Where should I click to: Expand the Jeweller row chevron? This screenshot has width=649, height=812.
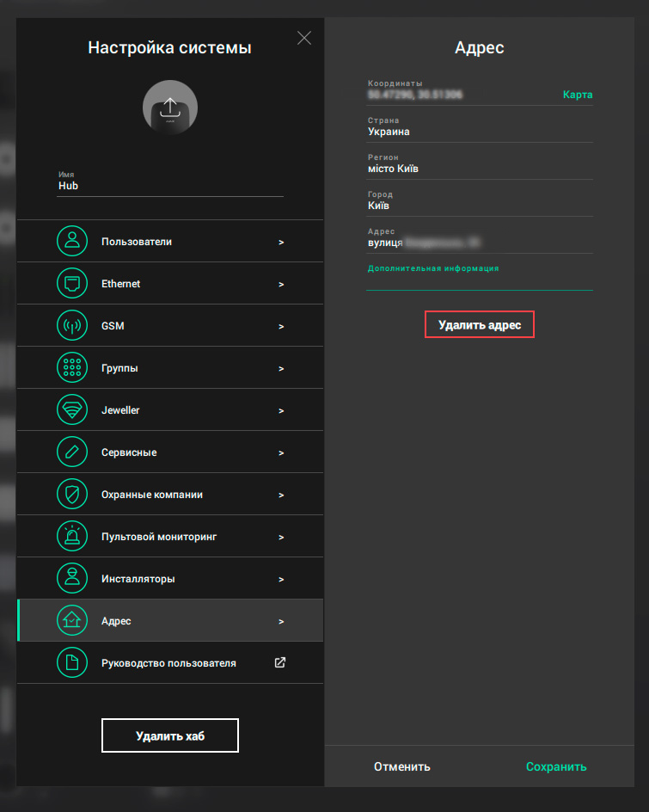[281, 411]
